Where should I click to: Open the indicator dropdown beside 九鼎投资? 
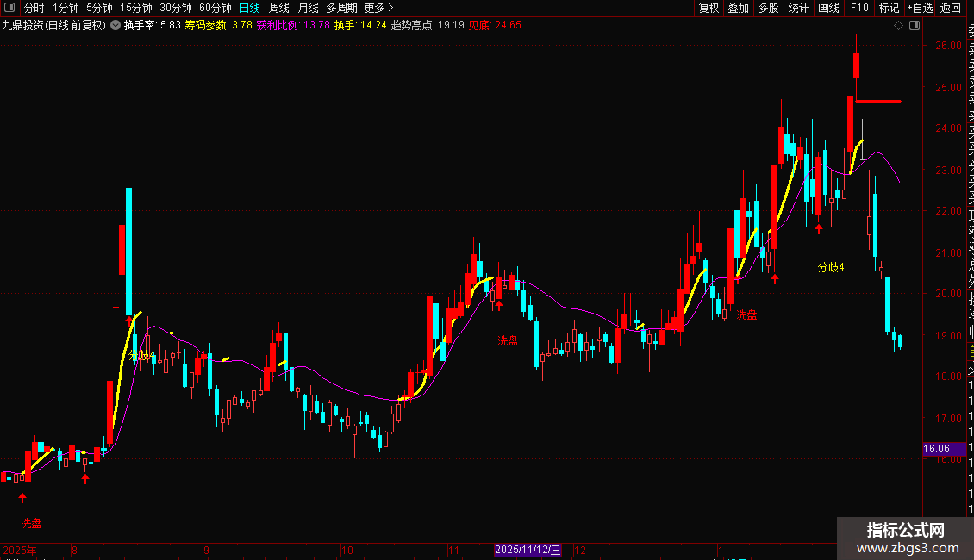tap(116, 26)
